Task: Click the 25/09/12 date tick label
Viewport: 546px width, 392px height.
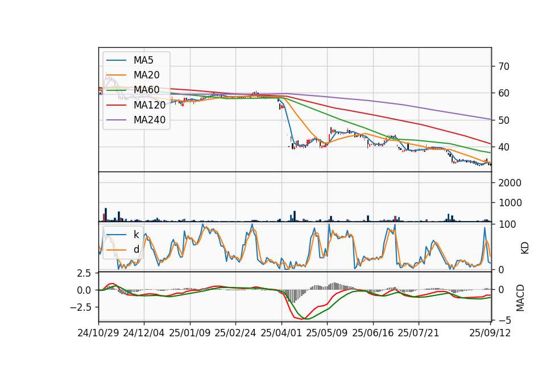Action: (490, 333)
